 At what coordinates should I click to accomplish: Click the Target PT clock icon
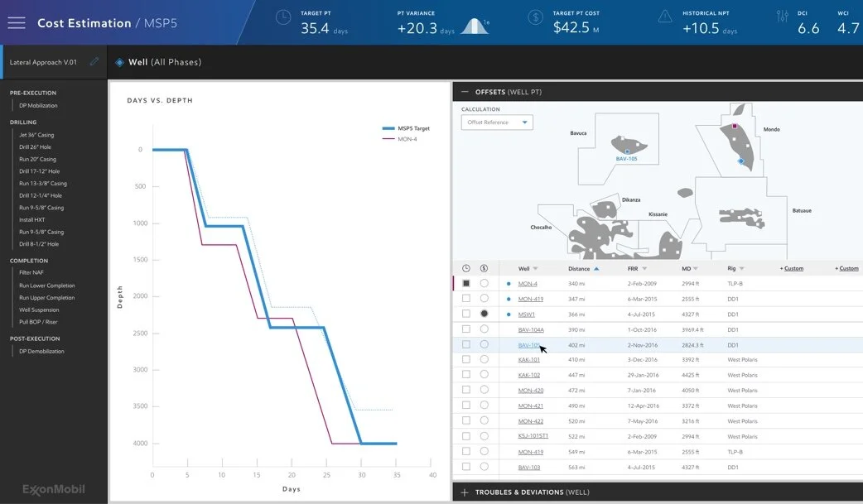(283, 17)
